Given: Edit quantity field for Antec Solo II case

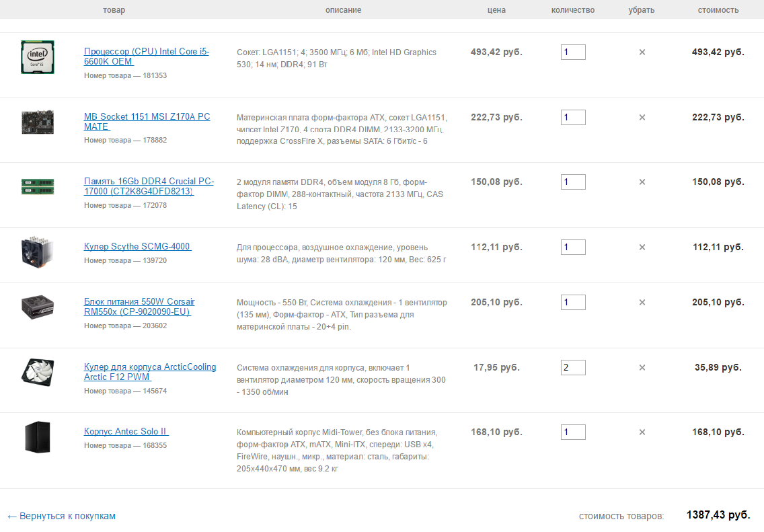Looking at the screenshot, I should point(573,432).
